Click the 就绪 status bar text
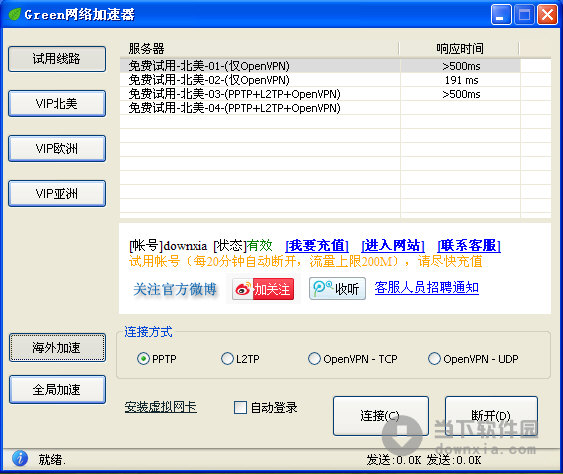Image resolution: width=563 pixels, height=474 pixels. 52,459
